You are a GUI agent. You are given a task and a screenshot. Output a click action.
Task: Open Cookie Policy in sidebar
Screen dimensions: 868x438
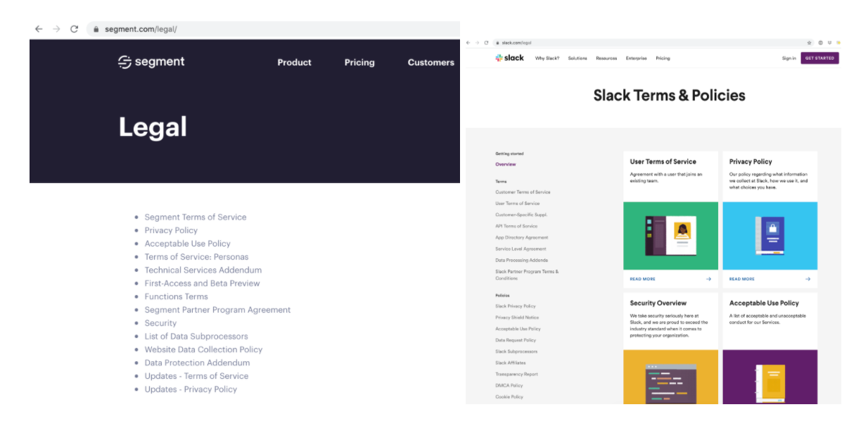pyautogui.click(x=509, y=396)
